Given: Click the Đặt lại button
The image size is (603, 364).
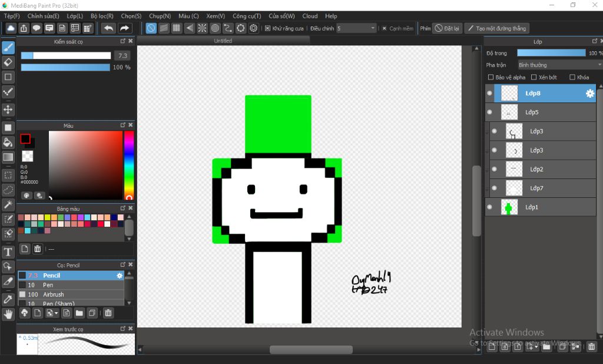Looking at the screenshot, I should pos(448,28).
